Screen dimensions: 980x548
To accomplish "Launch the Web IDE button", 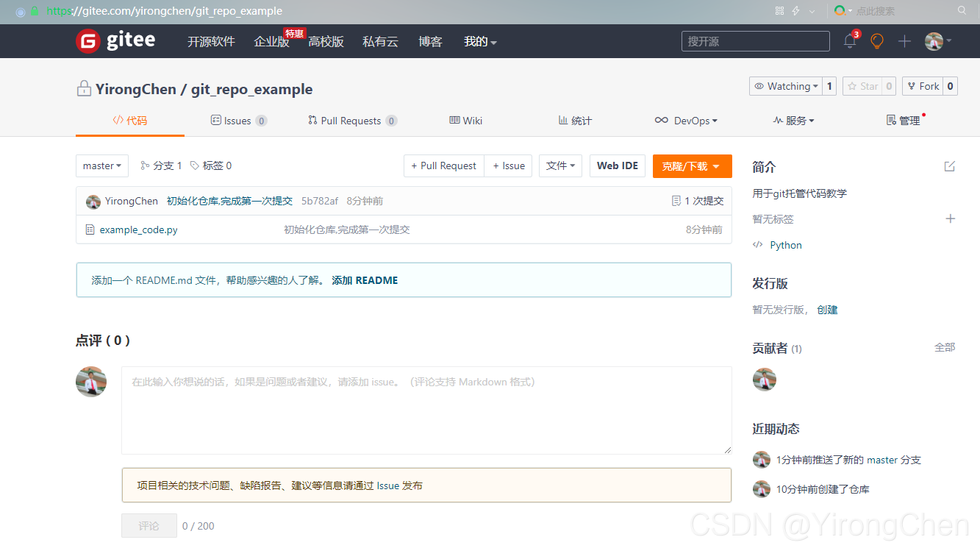I will tap(618, 166).
